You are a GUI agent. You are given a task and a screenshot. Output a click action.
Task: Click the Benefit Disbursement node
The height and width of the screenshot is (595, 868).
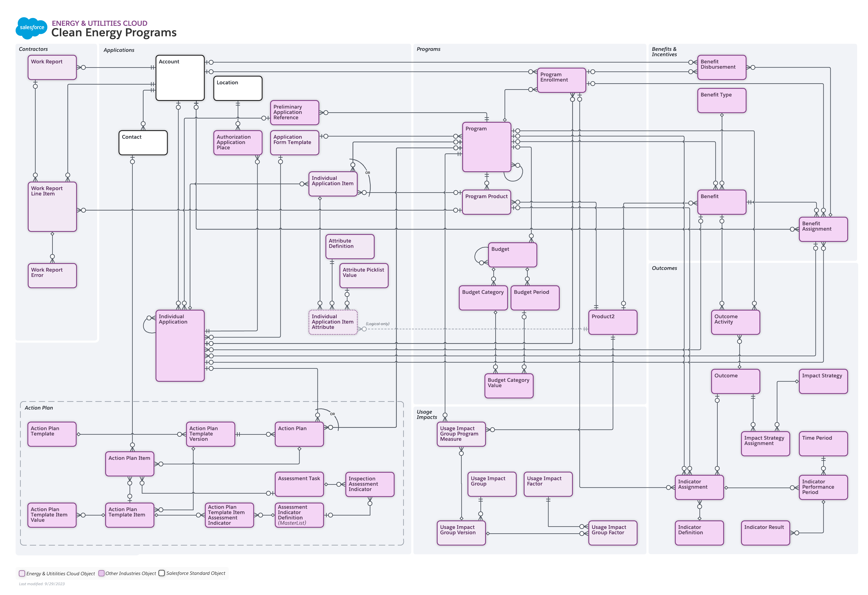(x=721, y=67)
